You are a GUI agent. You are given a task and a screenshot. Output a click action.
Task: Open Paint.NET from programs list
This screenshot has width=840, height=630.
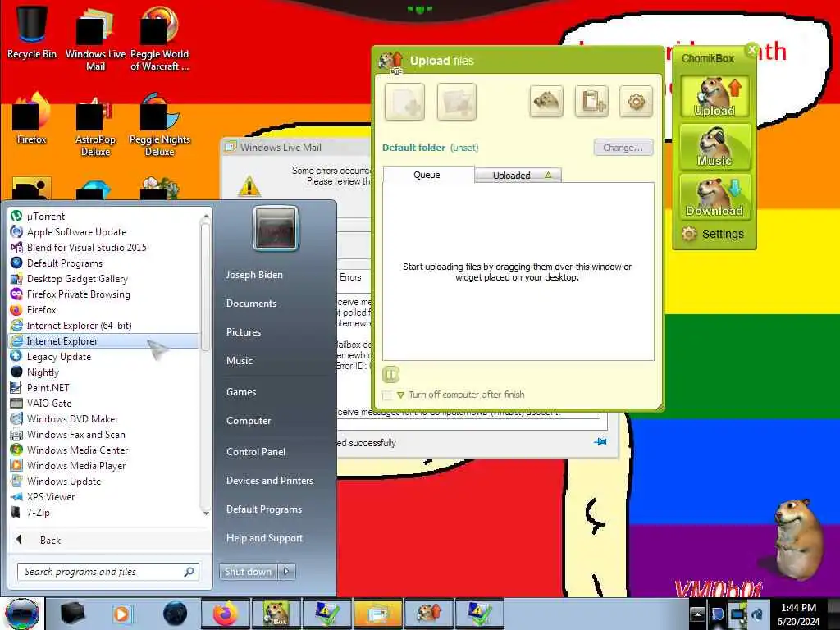[x=104, y=387]
